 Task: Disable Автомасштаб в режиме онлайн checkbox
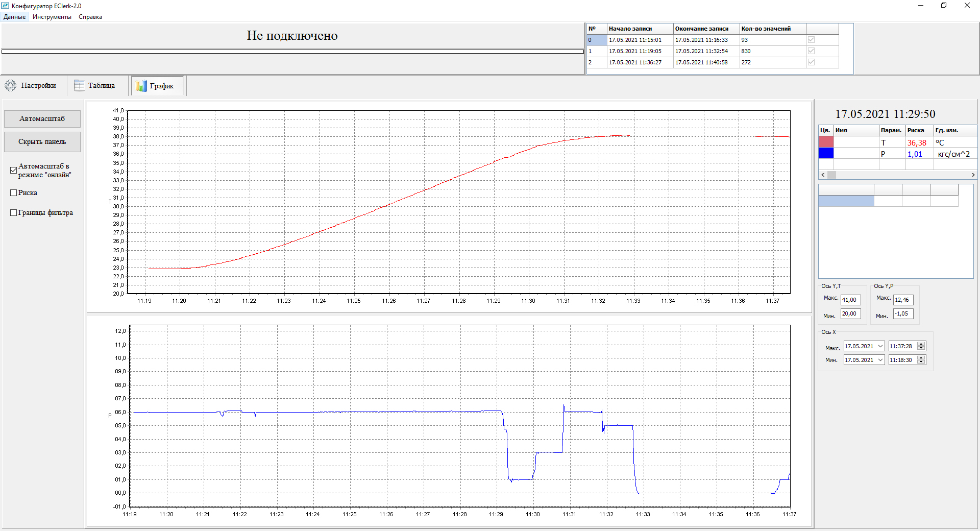click(14, 170)
